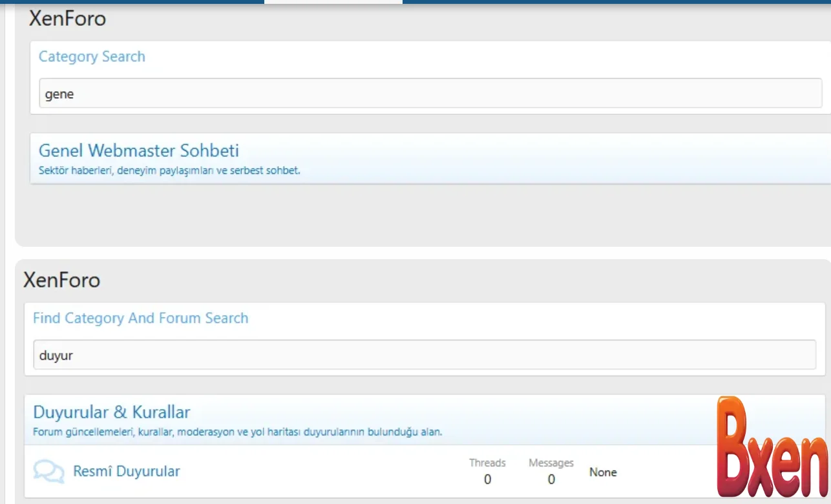Click the speech-bubble icon beside Resmî Duyurular
Screen dimensions: 831x504
48,472
